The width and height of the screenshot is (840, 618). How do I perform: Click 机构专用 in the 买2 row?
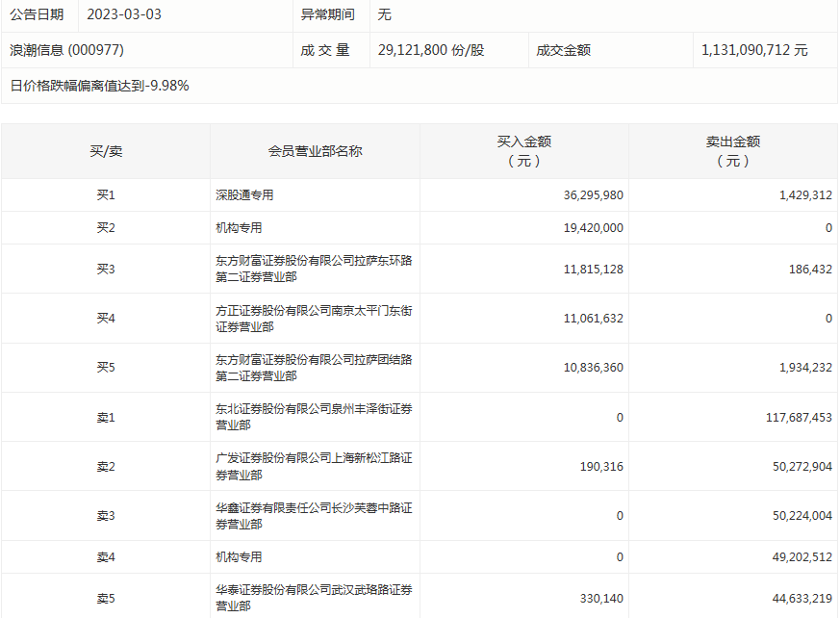pyautogui.click(x=239, y=228)
